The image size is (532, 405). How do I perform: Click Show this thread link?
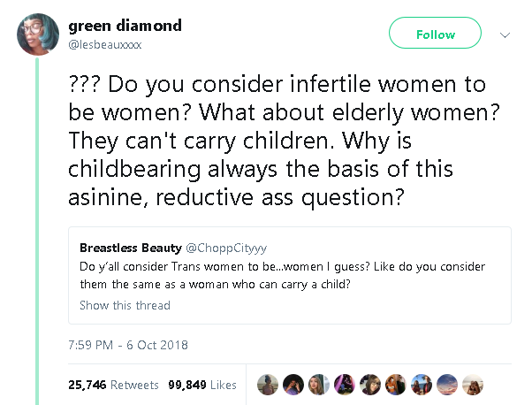tap(125, 305)
